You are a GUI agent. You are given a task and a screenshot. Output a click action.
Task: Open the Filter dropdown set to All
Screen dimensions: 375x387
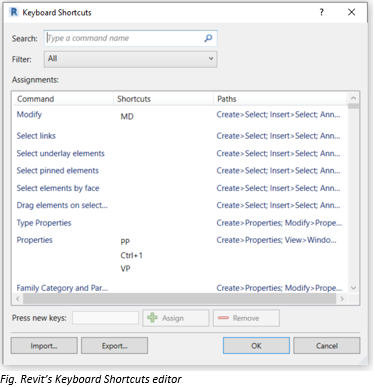[130, 59]
